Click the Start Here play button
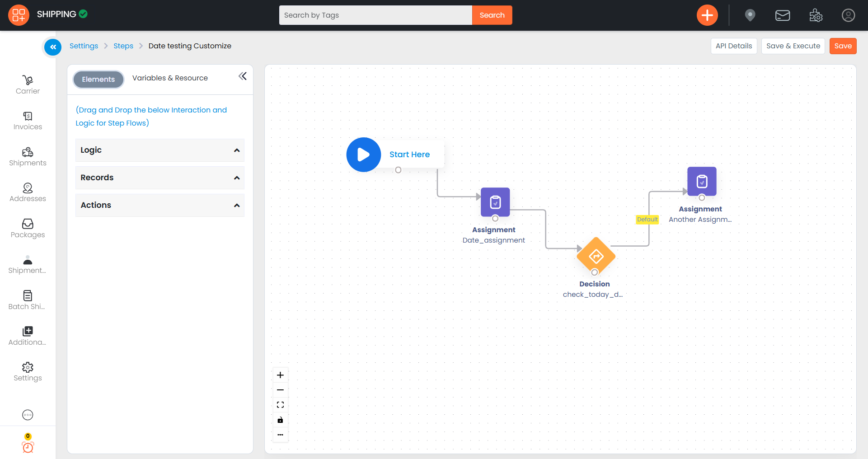The image size is (868, 459). pos(364,155)
